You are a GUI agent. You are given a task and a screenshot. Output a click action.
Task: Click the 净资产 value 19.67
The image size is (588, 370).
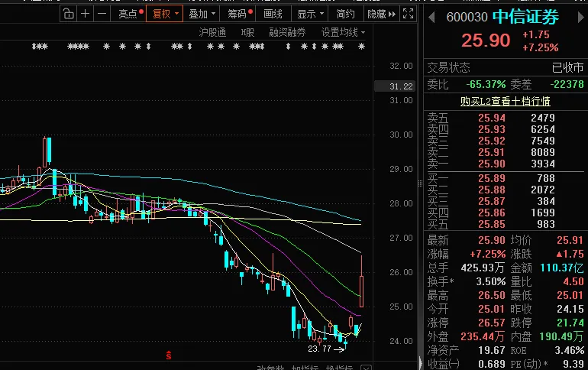pyautogui.click(x=492, y=350)
